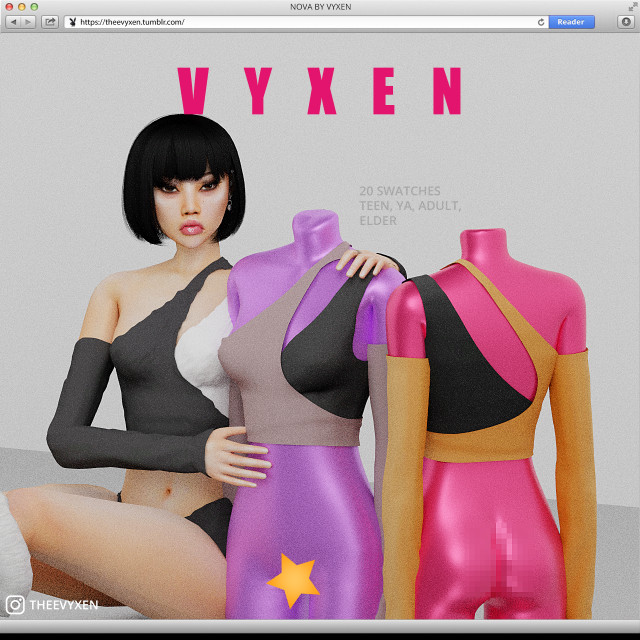640x640 pixels.
Task: Click the green zoom window button
Action: pyautogui.click(x=34, y=7)
